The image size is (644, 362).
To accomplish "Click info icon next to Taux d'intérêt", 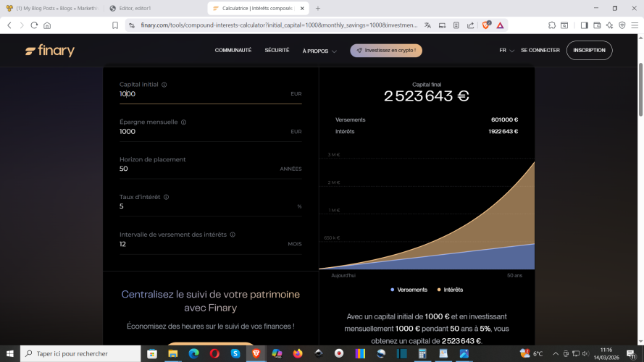I will pos(166,197).
